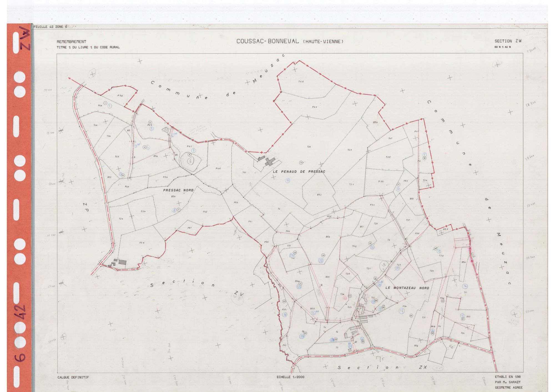
Task: Select parcel label 'T4d'
Action: coord(301,82)
